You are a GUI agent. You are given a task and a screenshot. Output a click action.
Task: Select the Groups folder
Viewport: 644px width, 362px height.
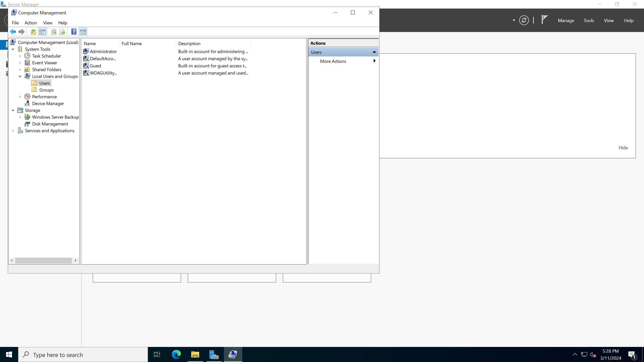click(47, 90)
